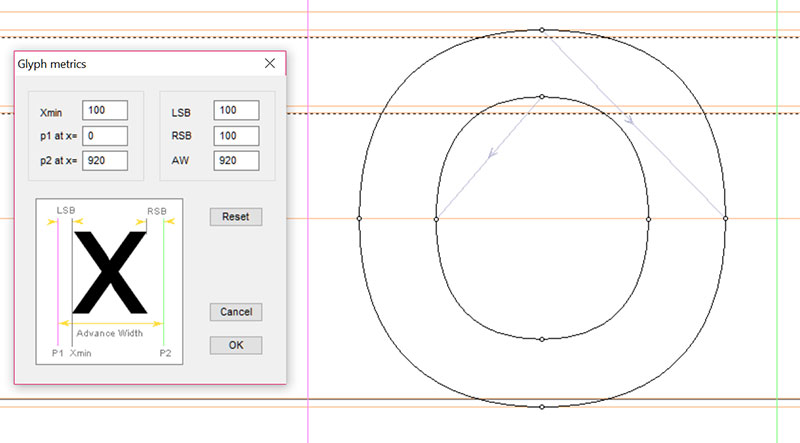Click the left node of the inner contour

point(437,217)
